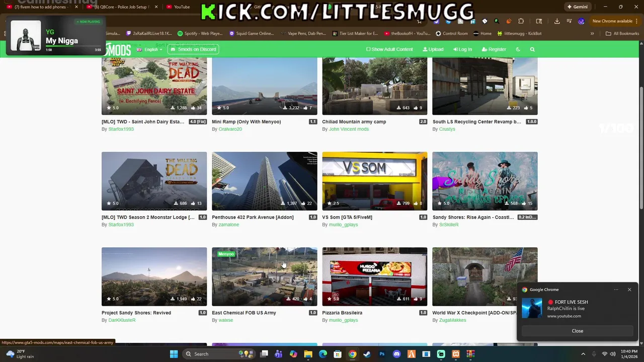
Task: Open site search with the magnifier icon
Action: pyautogui.click(x=532, y=49)
